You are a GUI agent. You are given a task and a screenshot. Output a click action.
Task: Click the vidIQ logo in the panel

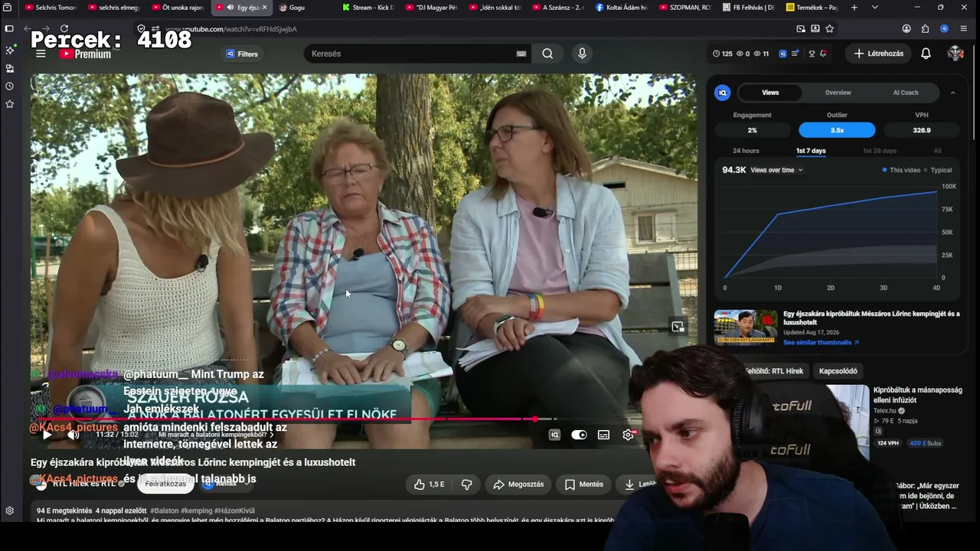722,93
